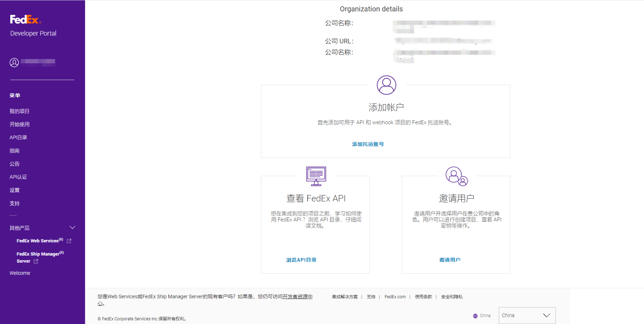Click Welcome at the sidebar bottom

(20, 273)
